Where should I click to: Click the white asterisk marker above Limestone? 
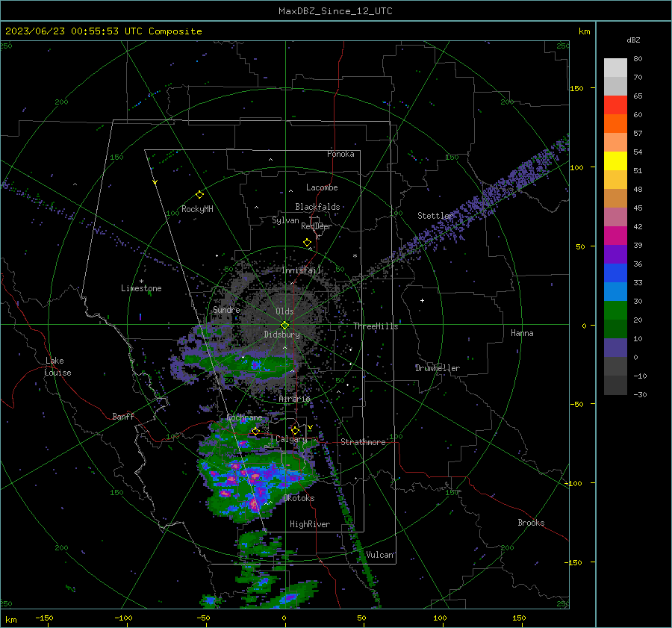[x=141, y=282]
